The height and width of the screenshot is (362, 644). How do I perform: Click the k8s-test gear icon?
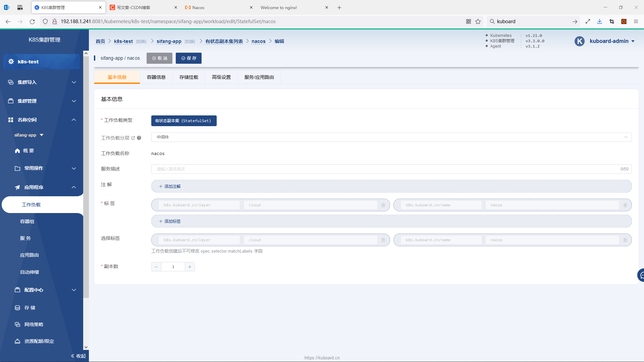click(11, 61)
